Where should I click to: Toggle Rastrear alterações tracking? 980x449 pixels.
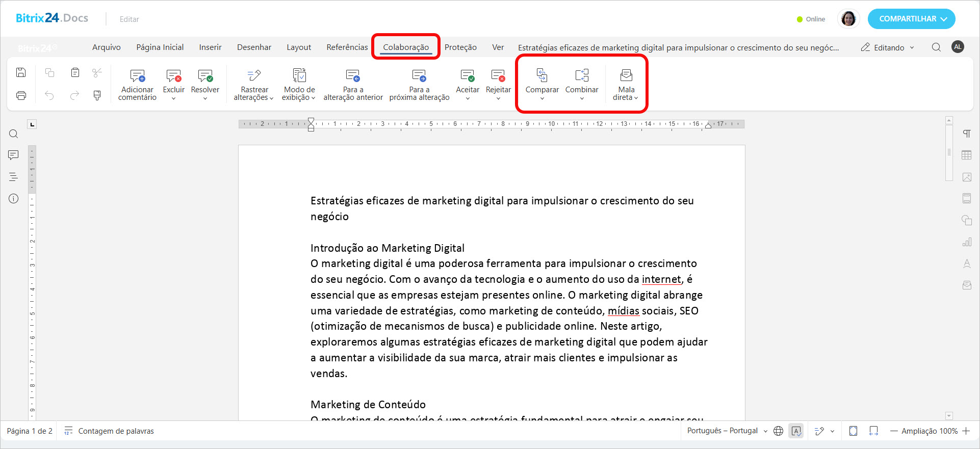[254, 76]
